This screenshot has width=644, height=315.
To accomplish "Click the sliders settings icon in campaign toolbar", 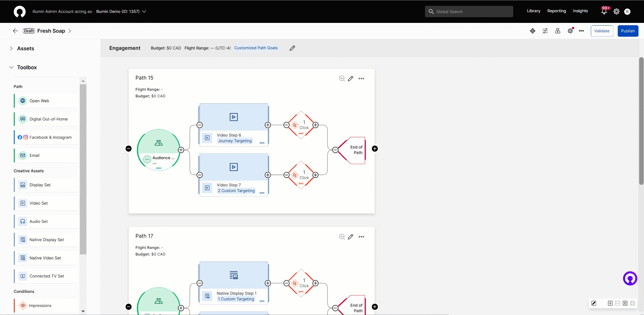I will pos(545,31).
